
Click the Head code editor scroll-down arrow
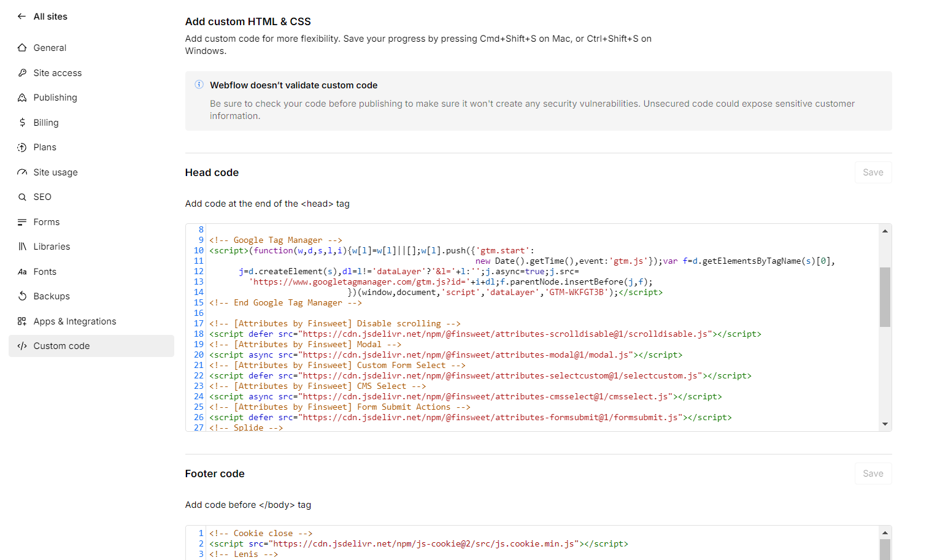(x=885, y=424)
